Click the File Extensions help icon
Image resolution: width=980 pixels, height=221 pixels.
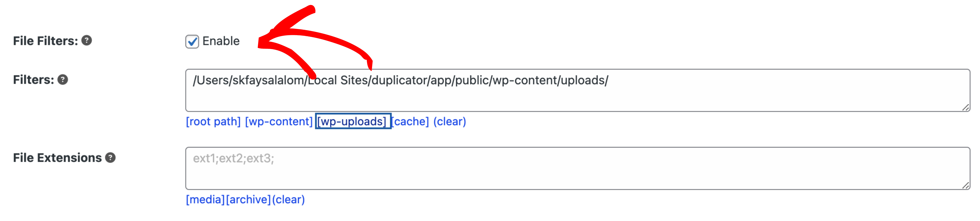coord(110,158)
